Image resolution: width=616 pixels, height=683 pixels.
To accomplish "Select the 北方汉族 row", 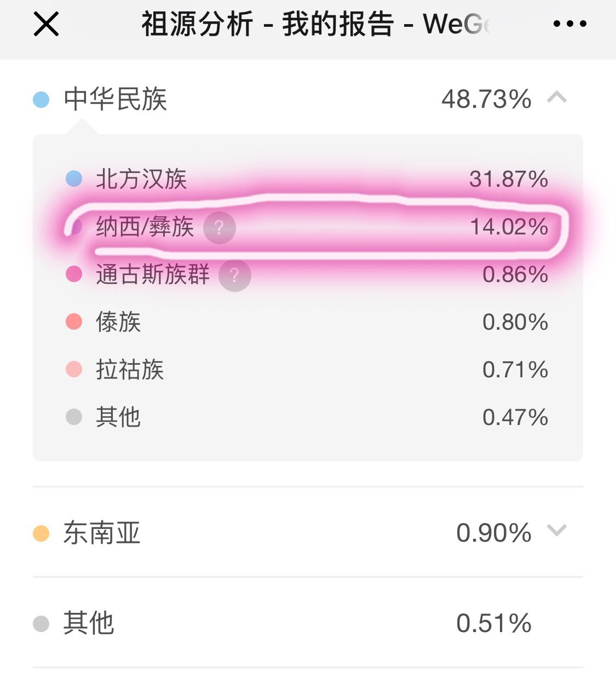I will pyautogui.click(x=308, y=179).
